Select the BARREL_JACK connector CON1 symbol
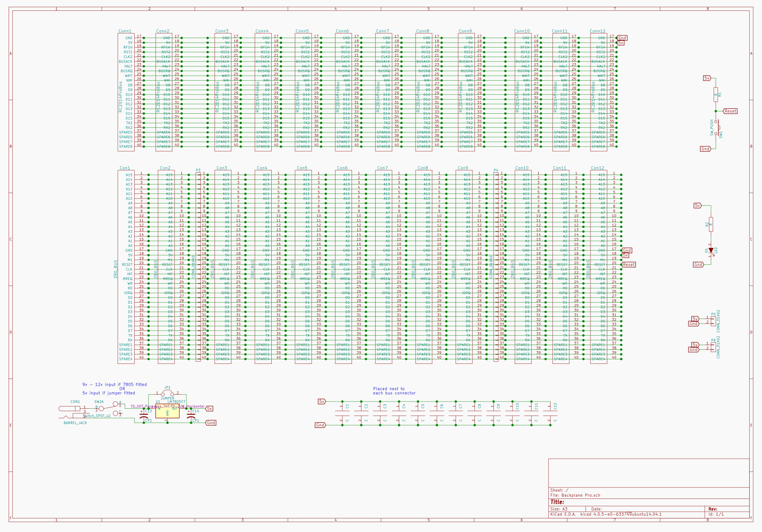Screen dimensions: 762x532 coord(69,409)
